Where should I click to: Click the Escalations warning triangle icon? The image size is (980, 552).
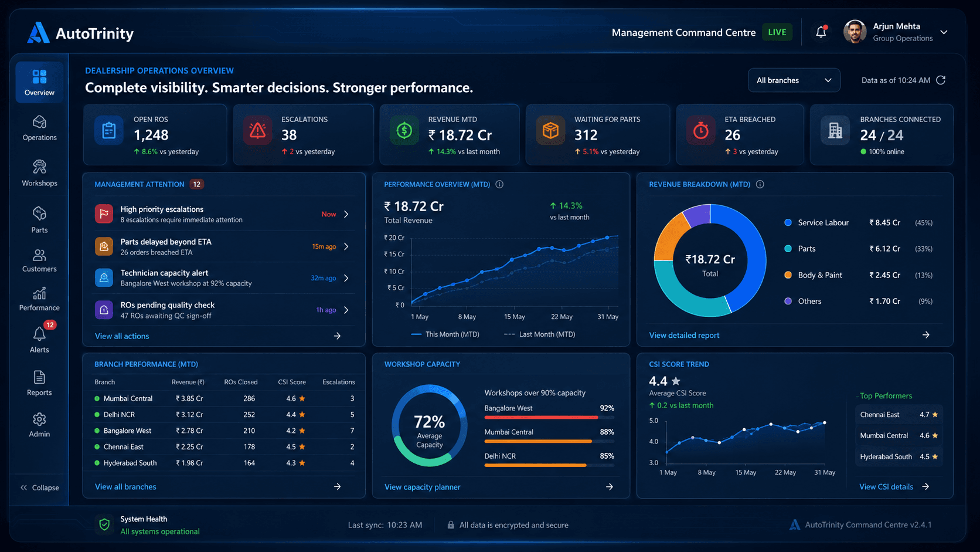(x=257, y=130)
